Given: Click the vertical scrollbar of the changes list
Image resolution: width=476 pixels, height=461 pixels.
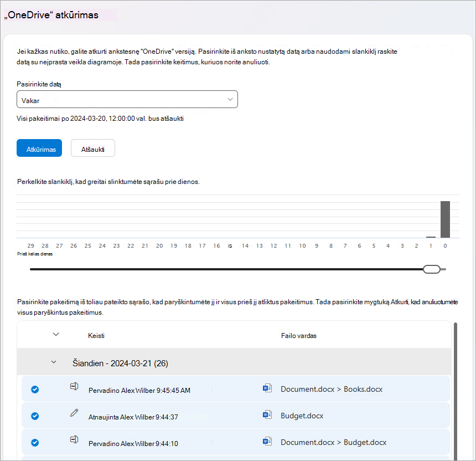Looking at the screenshot, I should pos(456,391).
